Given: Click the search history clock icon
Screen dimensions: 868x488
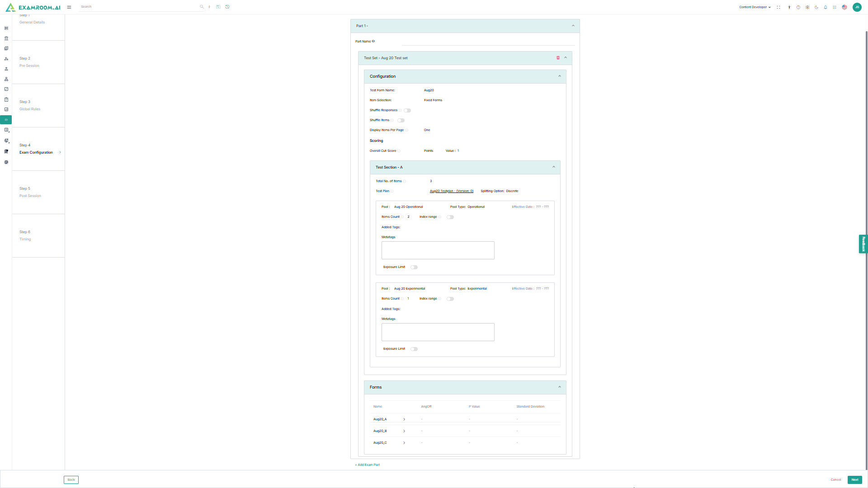Looking at the screenshot, I should coord(227,7).
